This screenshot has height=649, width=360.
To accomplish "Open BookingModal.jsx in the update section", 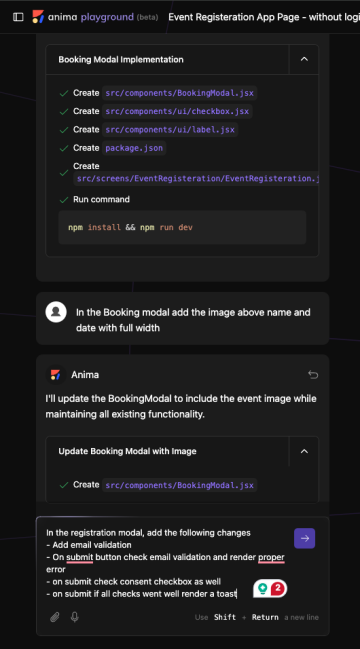I will (180, 485).
